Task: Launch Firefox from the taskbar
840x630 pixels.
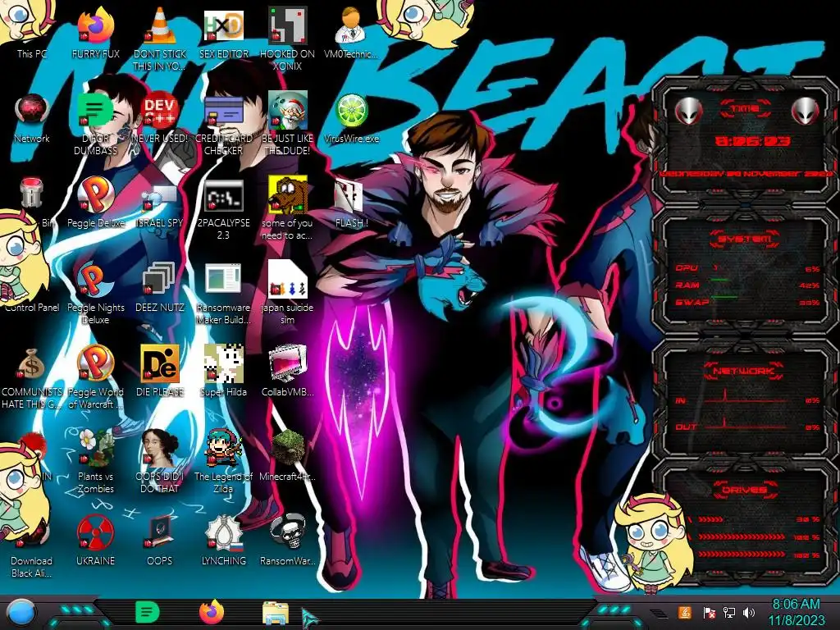Action: 212,612
